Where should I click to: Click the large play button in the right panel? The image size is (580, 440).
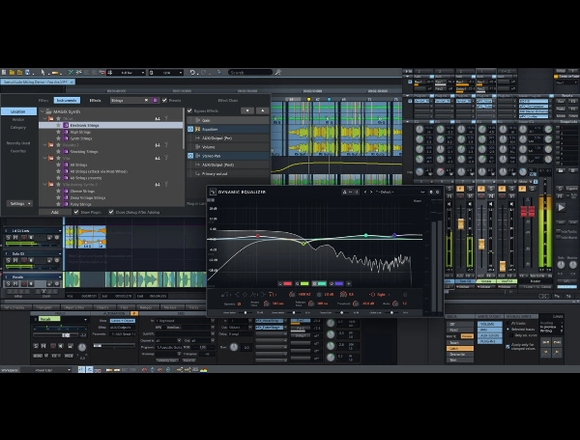coord(561,207)
